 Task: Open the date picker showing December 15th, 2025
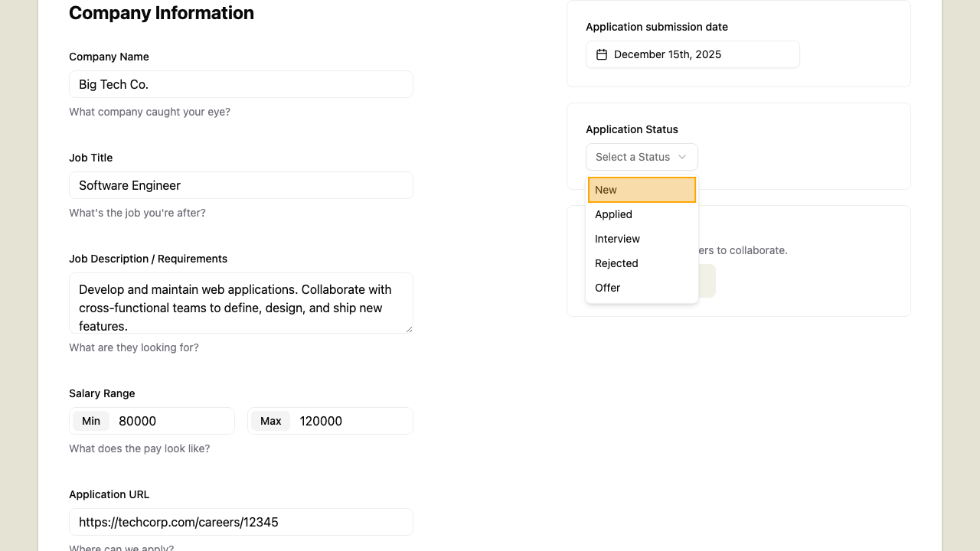tap(692, 54)
